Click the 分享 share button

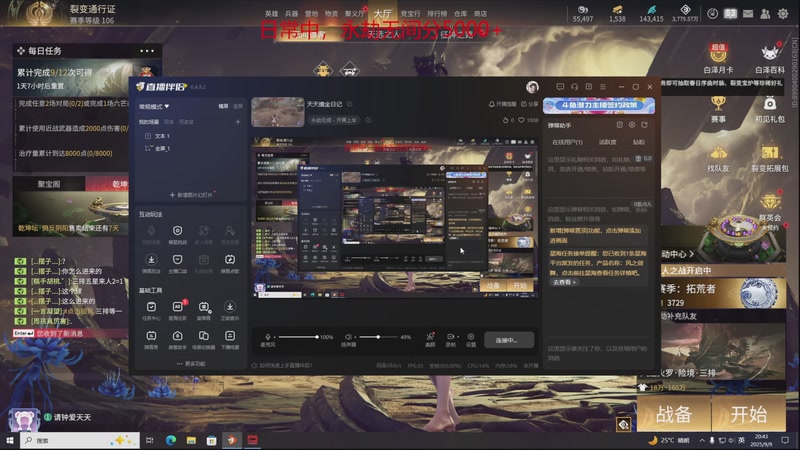(x=530, y=104)
